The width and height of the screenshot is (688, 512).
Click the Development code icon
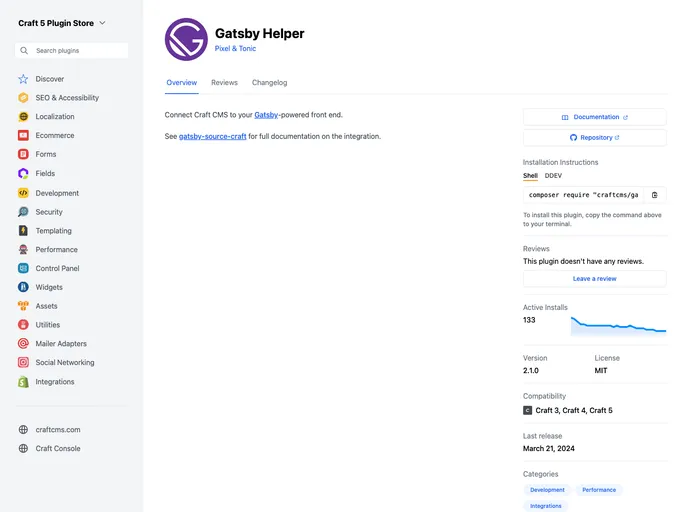point(23,193)
